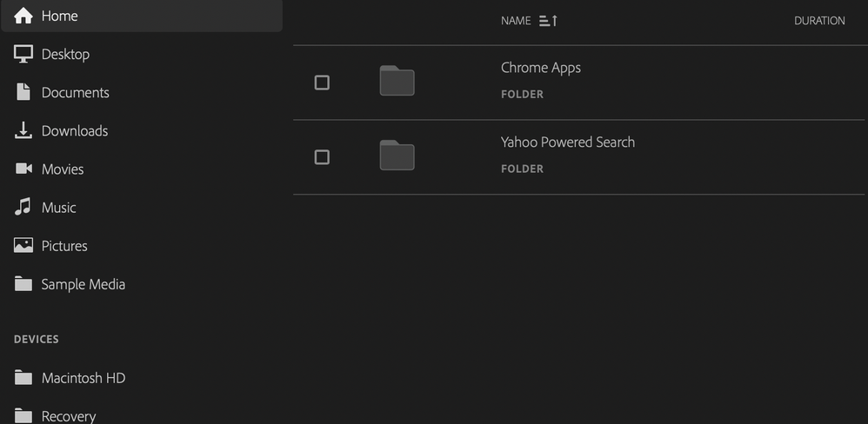
Task: Tick the Chrome Apps checkbox
Action: [x=322, y=83]
